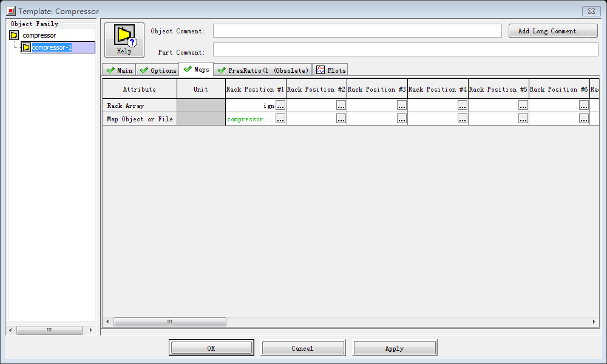The width and height of the screenshot is (607, 364).
Task: Switch to the Main tab
Action: [119, 70]
